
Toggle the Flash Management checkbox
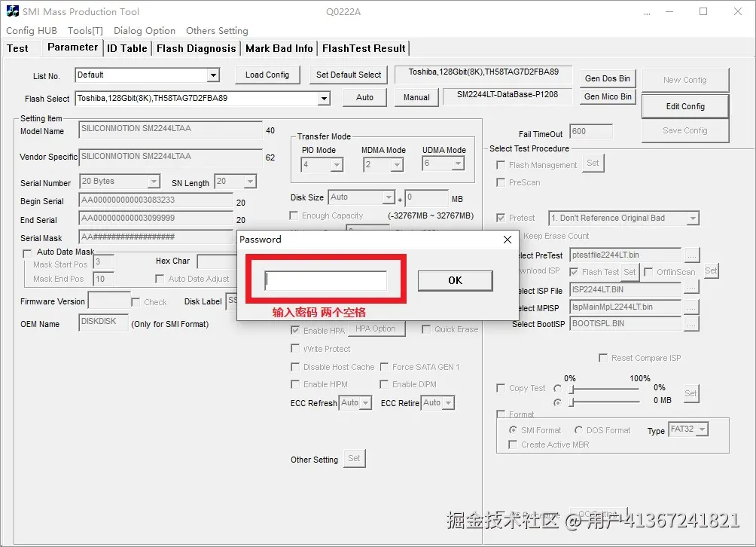(x=501, y=165)
